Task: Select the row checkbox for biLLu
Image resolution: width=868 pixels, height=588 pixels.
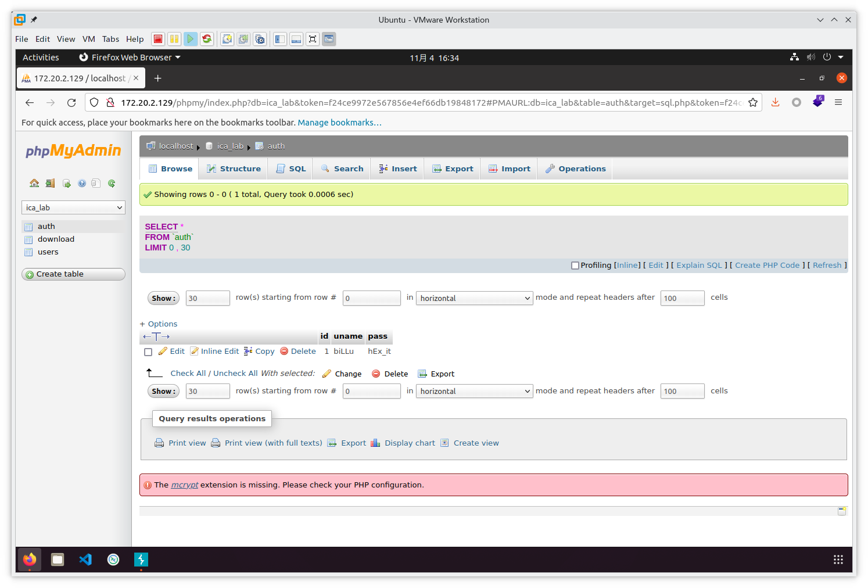Action: click(148, 352)
